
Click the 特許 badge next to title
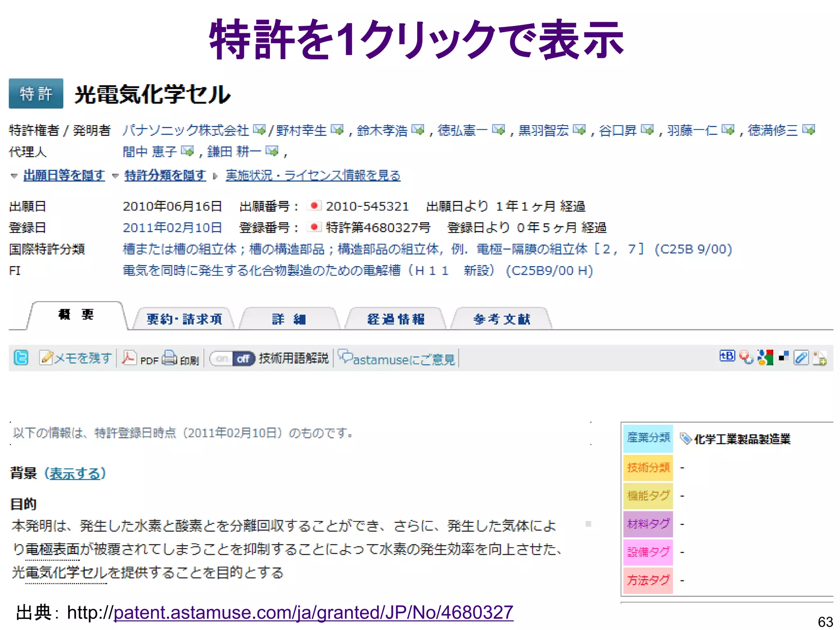pyautogui.click(x=36, y=94)
